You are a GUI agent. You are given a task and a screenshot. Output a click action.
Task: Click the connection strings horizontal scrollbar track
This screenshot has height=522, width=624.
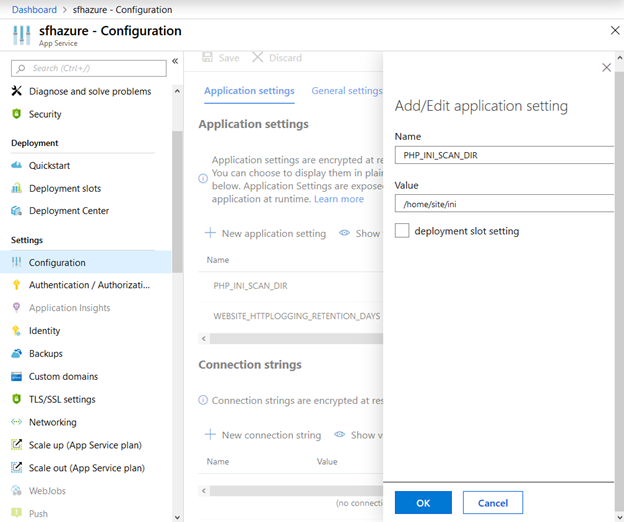296,491
